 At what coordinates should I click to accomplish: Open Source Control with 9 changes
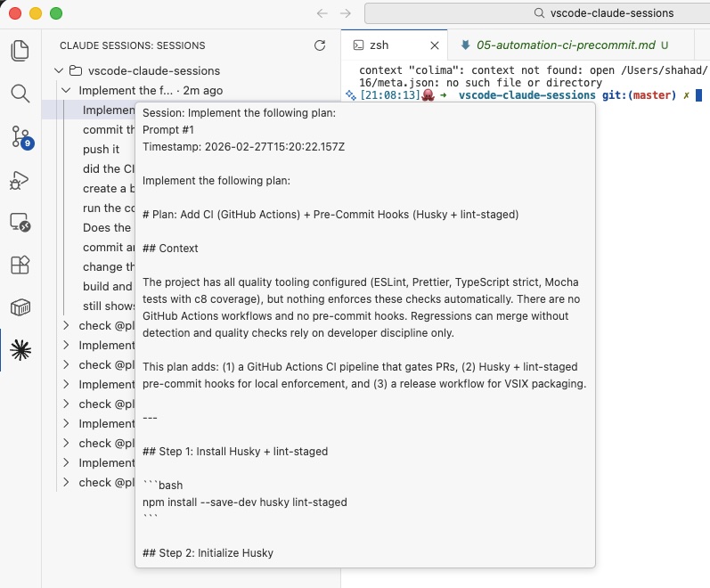[21, 137]
